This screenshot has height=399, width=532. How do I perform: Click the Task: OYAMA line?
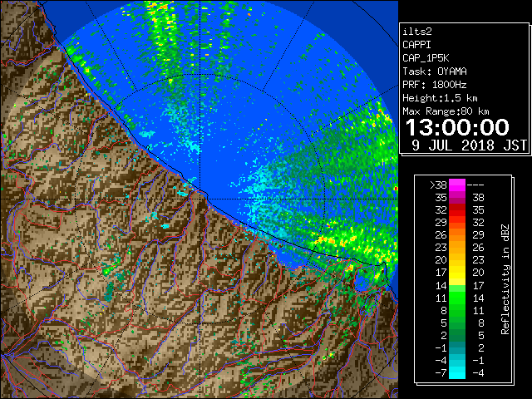point(435,71)
